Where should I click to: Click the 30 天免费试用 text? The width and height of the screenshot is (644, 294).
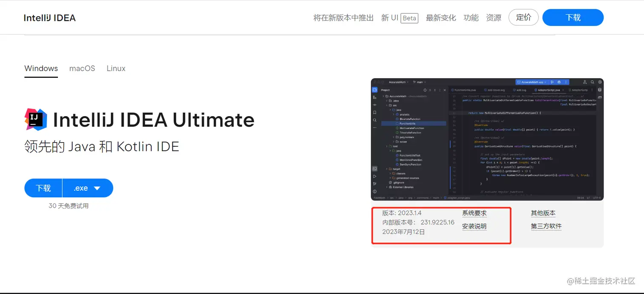(x=69, y=206)
